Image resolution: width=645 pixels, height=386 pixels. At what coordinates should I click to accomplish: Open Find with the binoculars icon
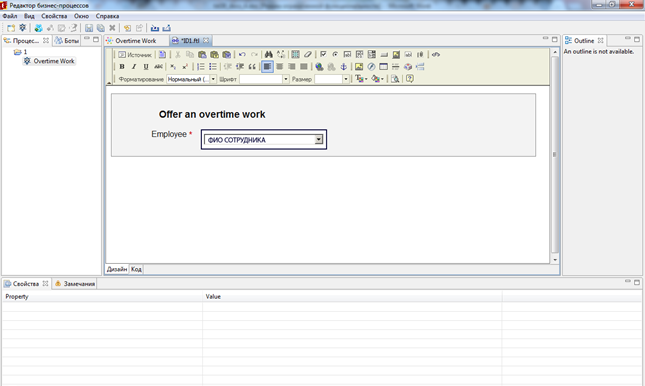[269, 54]
